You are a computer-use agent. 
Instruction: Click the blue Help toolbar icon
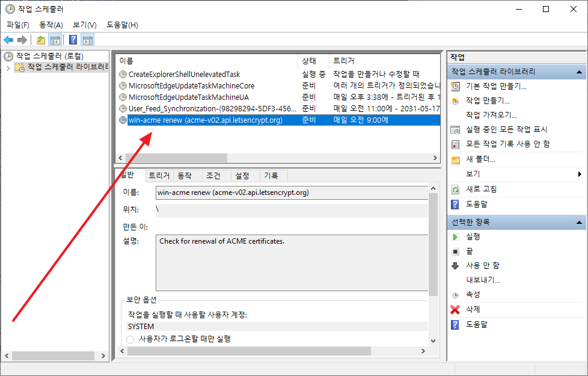click(73, 40)
